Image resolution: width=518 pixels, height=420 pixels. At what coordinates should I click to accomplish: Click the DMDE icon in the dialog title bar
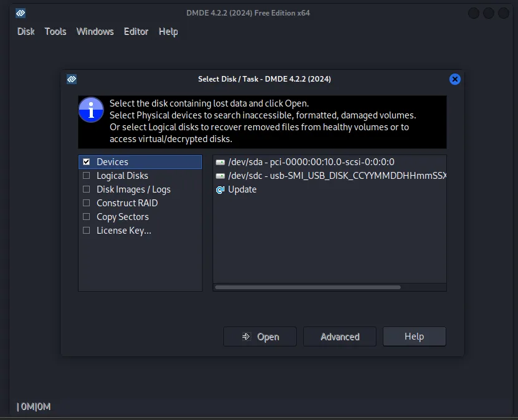click(x=72, y=79)
